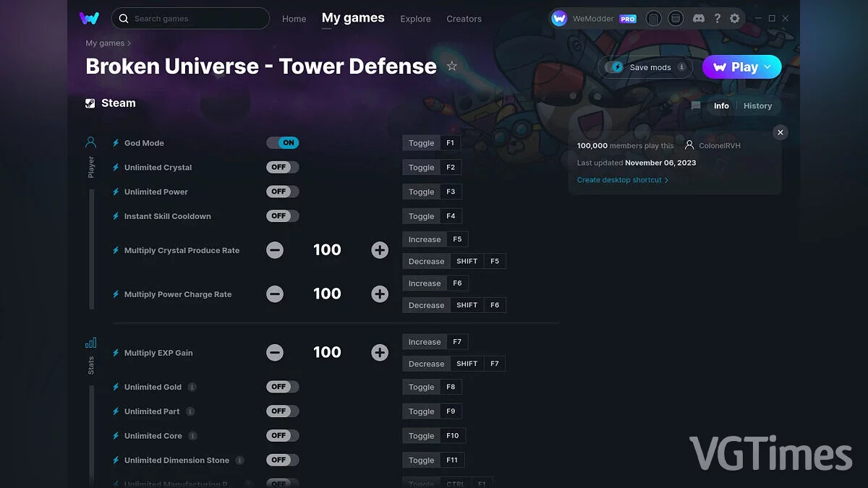Enable the Unlimited Crystal toggle
Screen dimensions: 868x488
[x=282, y=167]
